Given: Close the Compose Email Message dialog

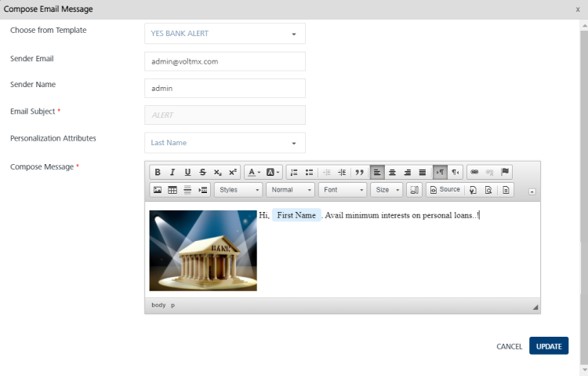Looking at the screenshot, I should pyautogui.click(x=578, y=9).
